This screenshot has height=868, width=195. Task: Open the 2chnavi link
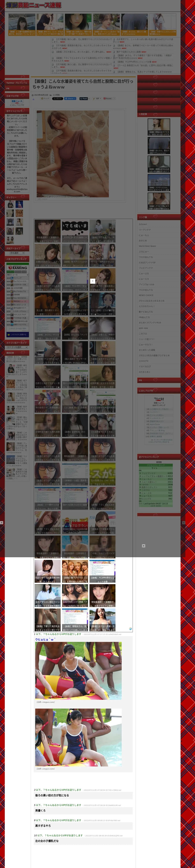pyautogui.click(x=143, y=224)
